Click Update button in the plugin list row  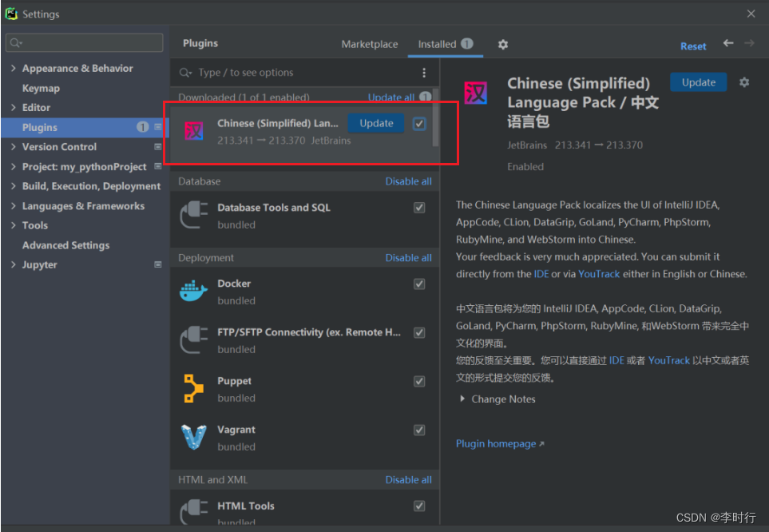pos(376,123)
